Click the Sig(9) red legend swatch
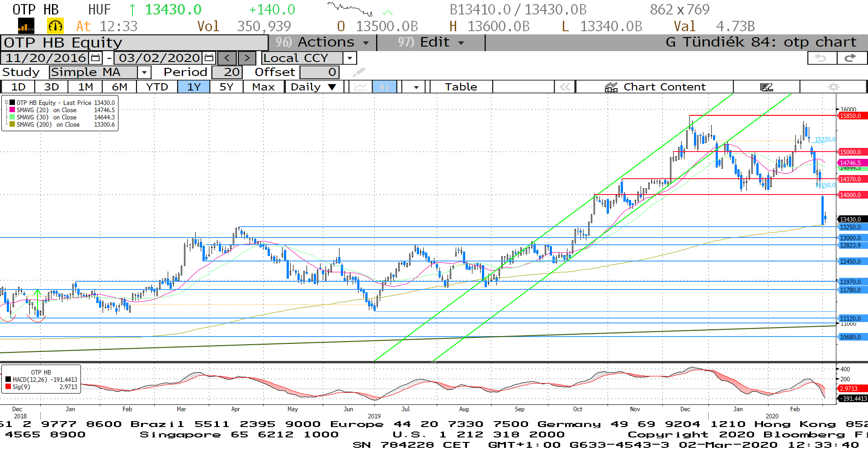This screenshot has width=868, height=470. tap(8, 387)
